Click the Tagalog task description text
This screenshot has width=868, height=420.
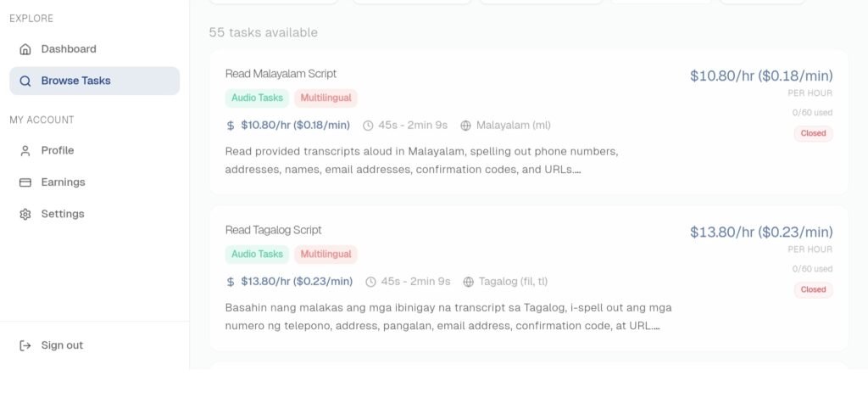tap(448, 316)
